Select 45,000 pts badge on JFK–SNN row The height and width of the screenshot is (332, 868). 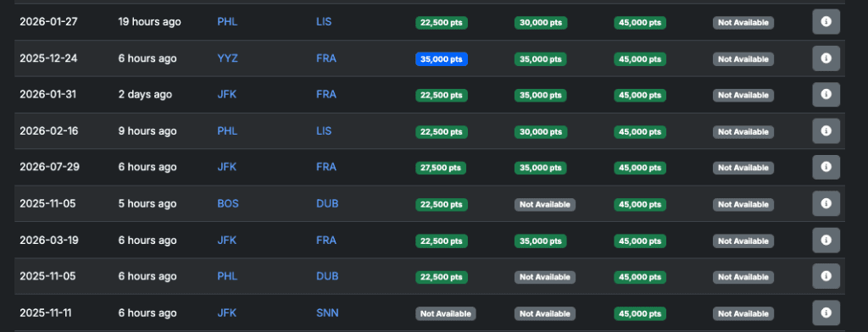(x=640, y=313)
